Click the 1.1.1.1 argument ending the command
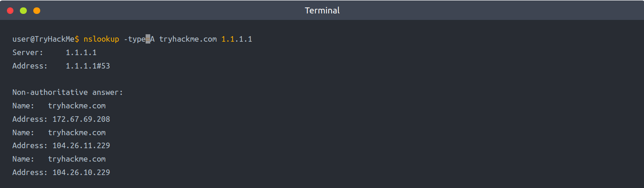The width and height of the screenshot is (644, 188). coord(237,39)
